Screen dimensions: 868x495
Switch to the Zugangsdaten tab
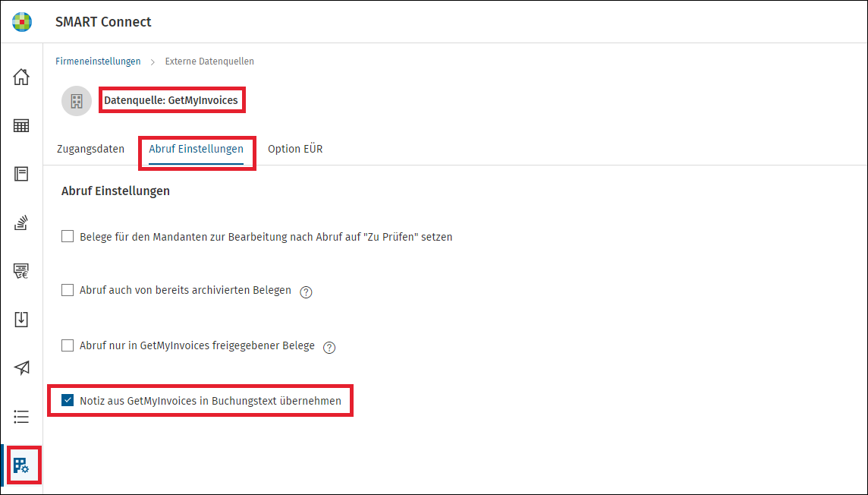(x=91, y=149)
